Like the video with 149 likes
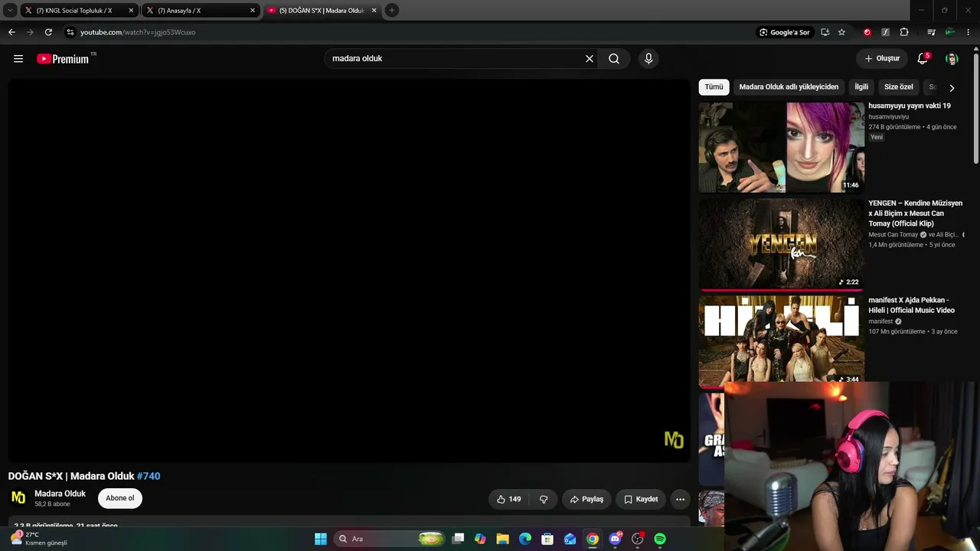 (x=508, y=499)
